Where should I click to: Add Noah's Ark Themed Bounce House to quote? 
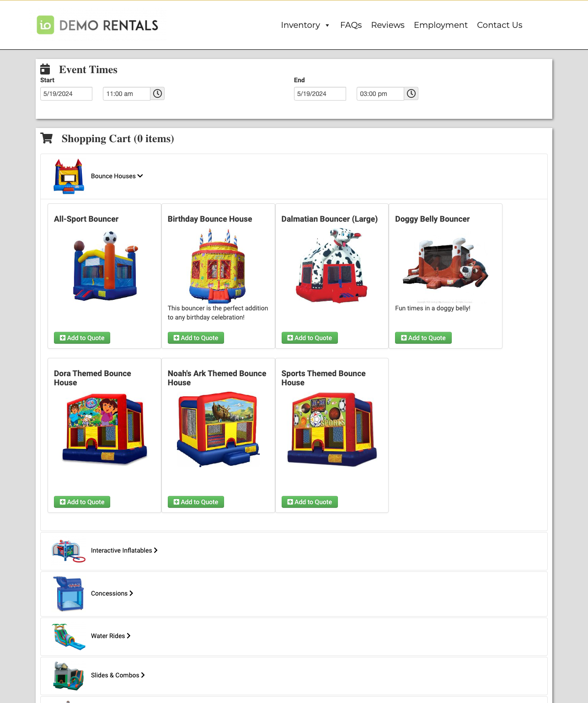click(196, 502)
